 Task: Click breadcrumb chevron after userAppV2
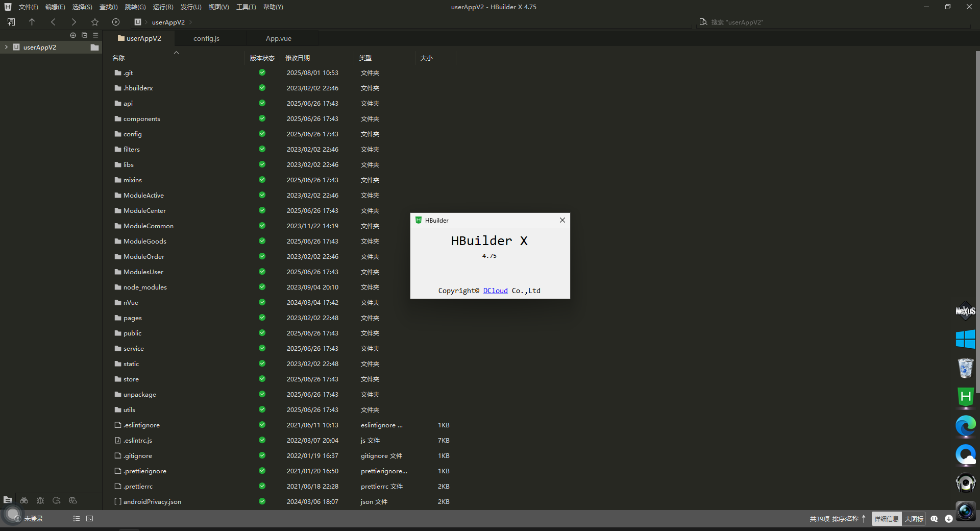point(191,22)
